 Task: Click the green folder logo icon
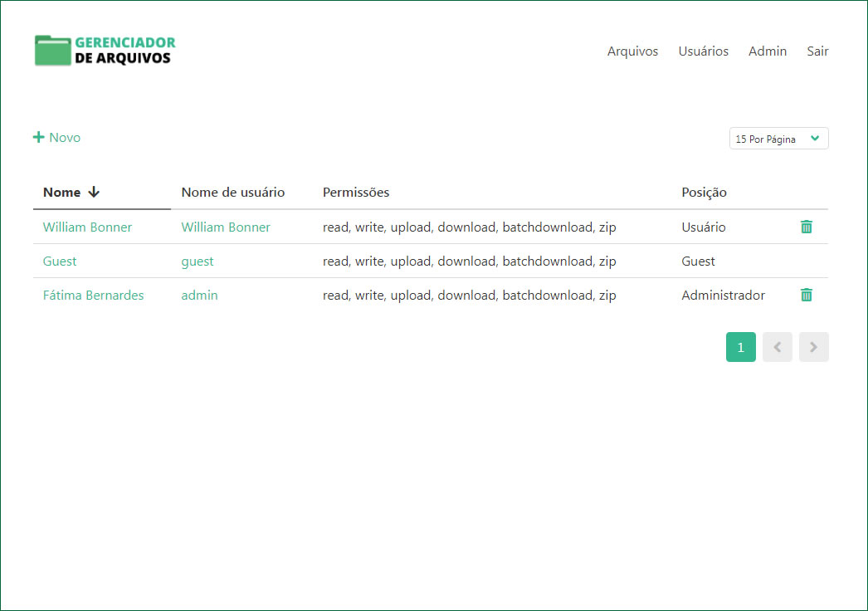coord(52,51)
